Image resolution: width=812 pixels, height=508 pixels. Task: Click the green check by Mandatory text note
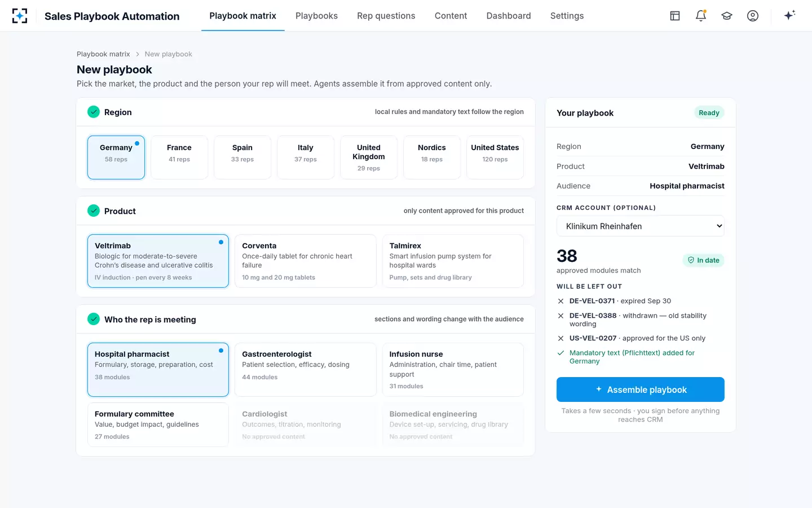pos(561,353)
